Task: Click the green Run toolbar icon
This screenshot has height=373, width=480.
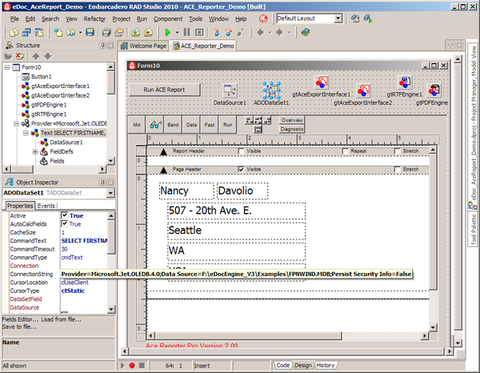Action: pos(168,32)
